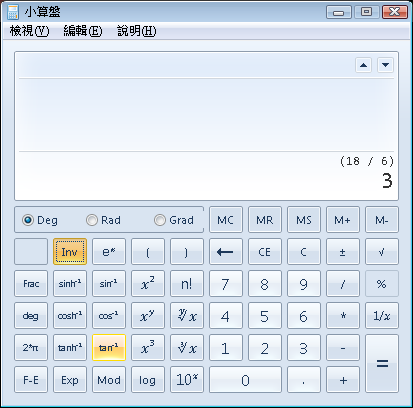Click the close parenthesis button

point(187,252)
